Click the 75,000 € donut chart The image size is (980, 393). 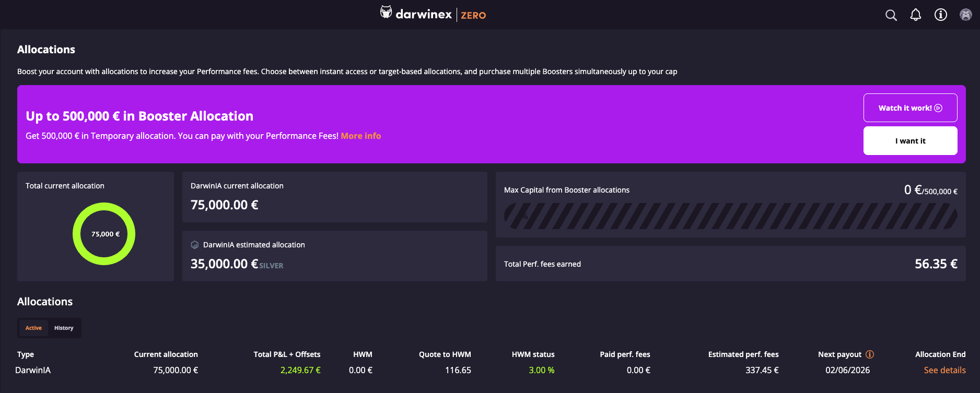(x=104, y=234)
